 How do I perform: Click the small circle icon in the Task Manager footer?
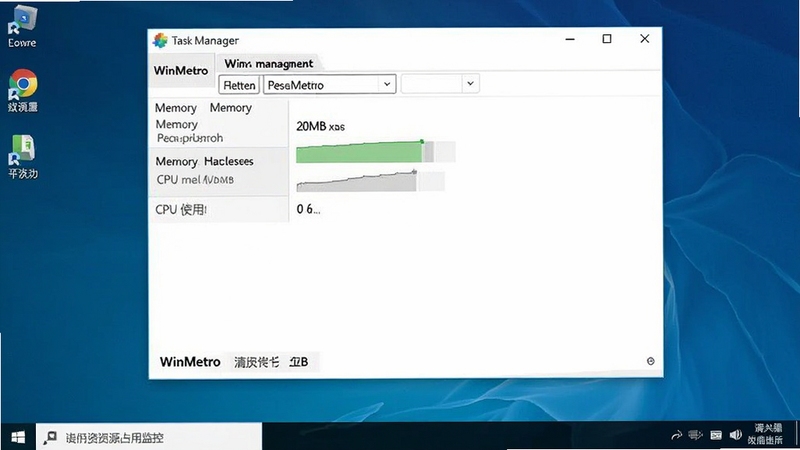[651, 361]
